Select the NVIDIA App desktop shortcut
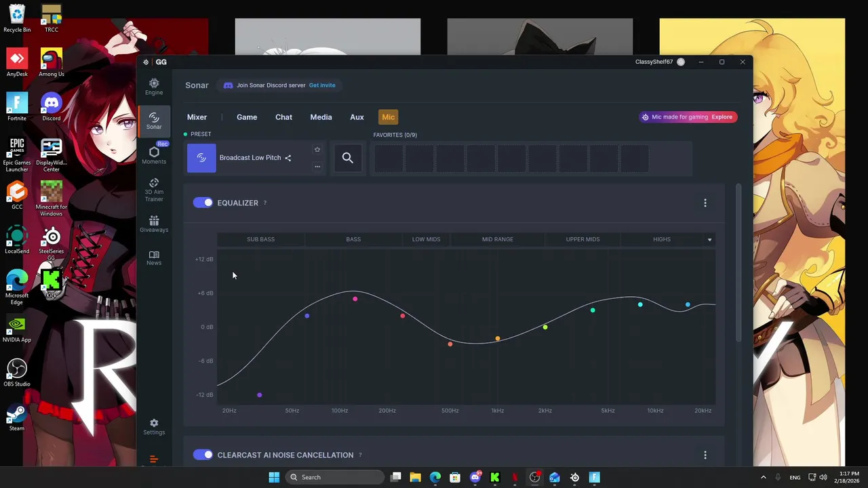This screenshot has width=868, height=488. (17, 329)
